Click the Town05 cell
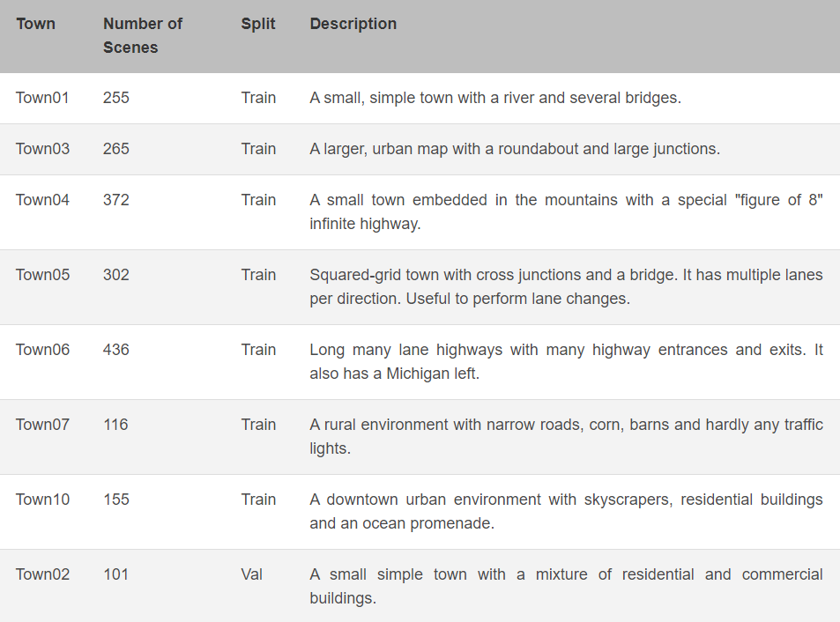The width and height of the screenshot is (840, 622). [x=42, y=275]
